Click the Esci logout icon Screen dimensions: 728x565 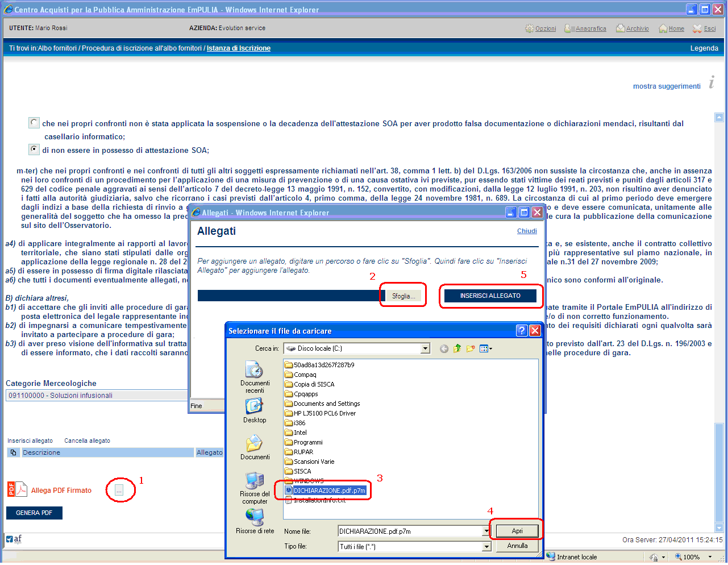click(697, 28)
